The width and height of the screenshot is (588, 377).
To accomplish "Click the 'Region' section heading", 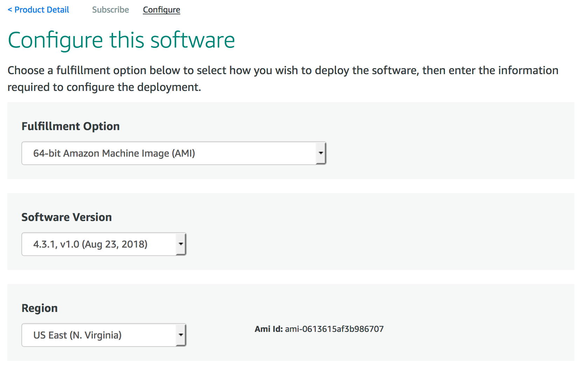I will 40,308.
